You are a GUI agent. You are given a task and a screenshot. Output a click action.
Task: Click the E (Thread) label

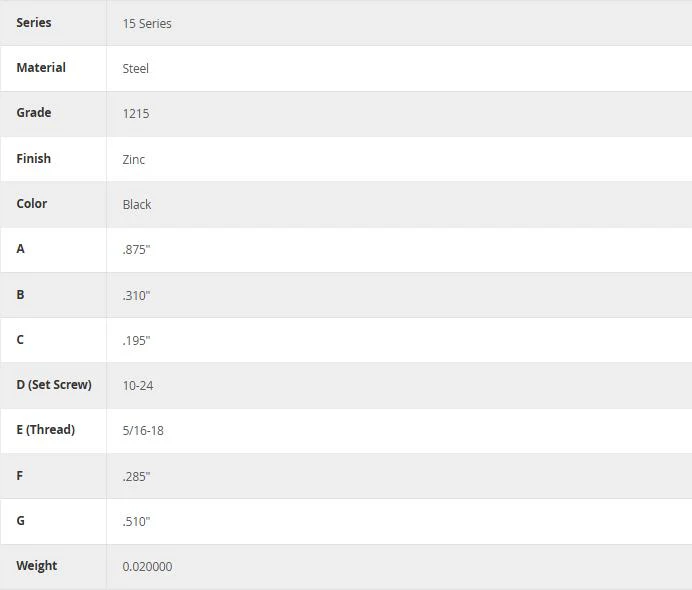(x=46, y=429)
